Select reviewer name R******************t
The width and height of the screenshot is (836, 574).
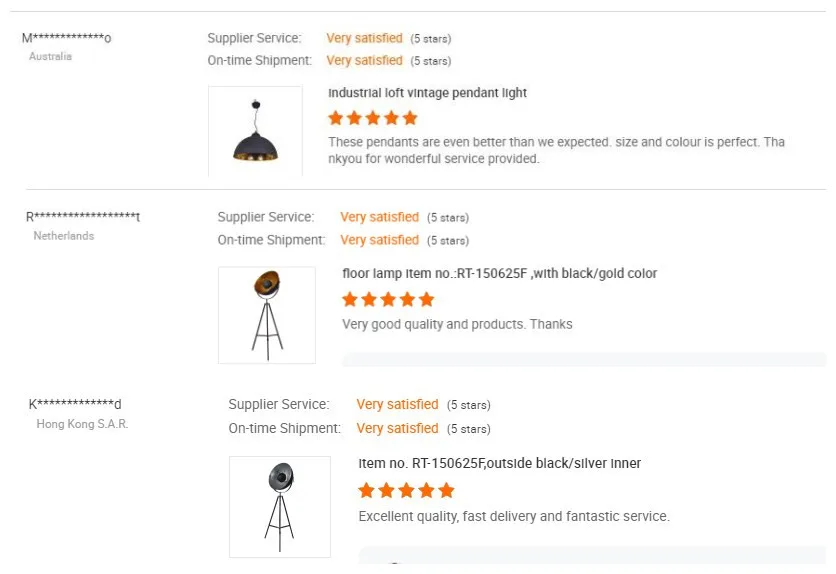pos(83,217)
